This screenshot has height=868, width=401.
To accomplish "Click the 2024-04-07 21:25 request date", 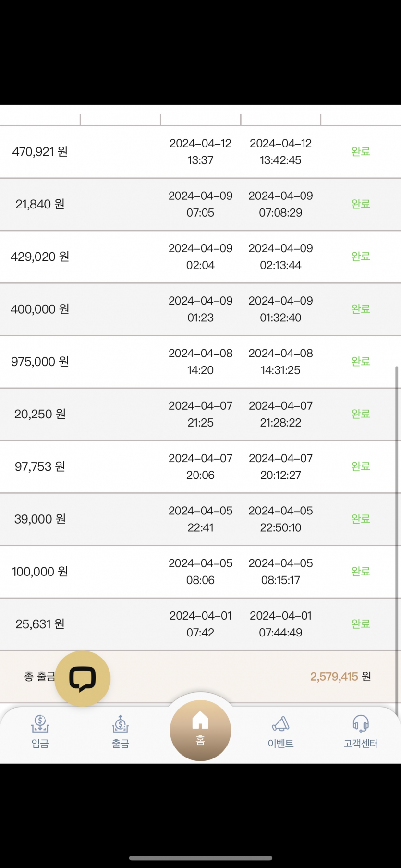I will 200,414.
